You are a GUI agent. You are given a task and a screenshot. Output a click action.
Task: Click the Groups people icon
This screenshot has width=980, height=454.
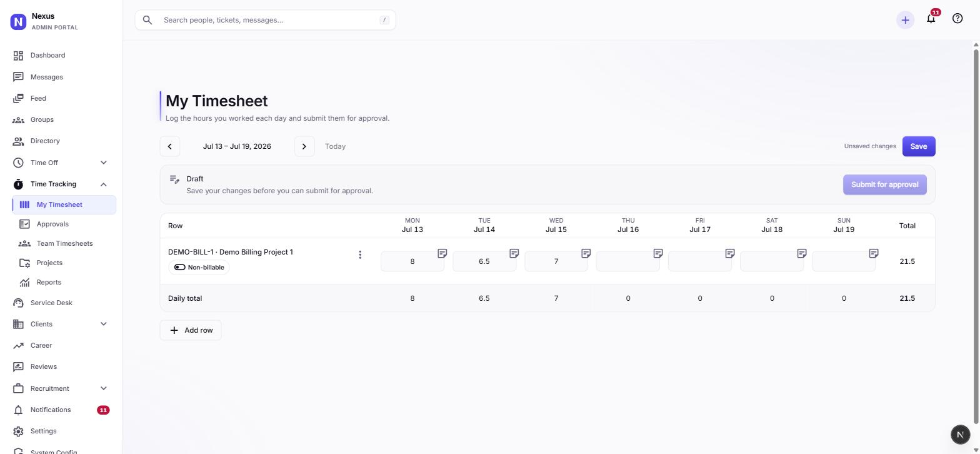[x=18, y=119]
